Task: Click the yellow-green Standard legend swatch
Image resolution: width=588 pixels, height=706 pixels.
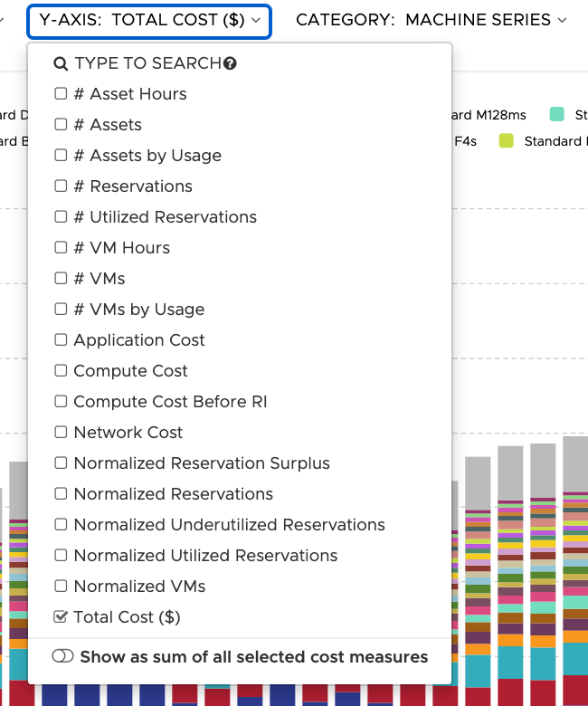Action: (x=506, y=141)
